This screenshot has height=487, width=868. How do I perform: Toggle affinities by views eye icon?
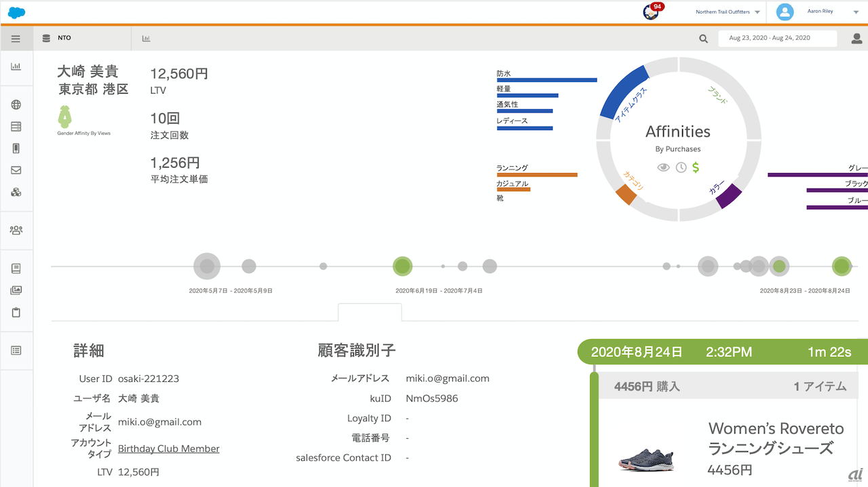click(x=663, y=168)
